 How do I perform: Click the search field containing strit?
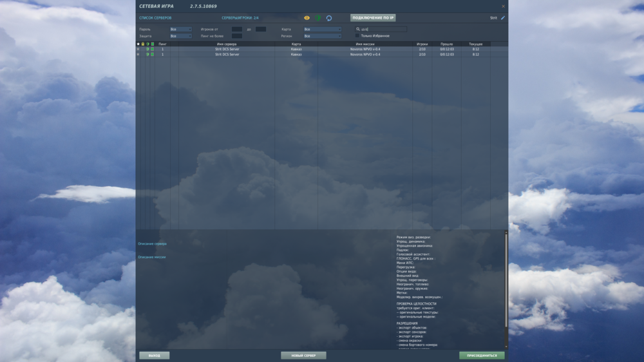coord(381,29)
